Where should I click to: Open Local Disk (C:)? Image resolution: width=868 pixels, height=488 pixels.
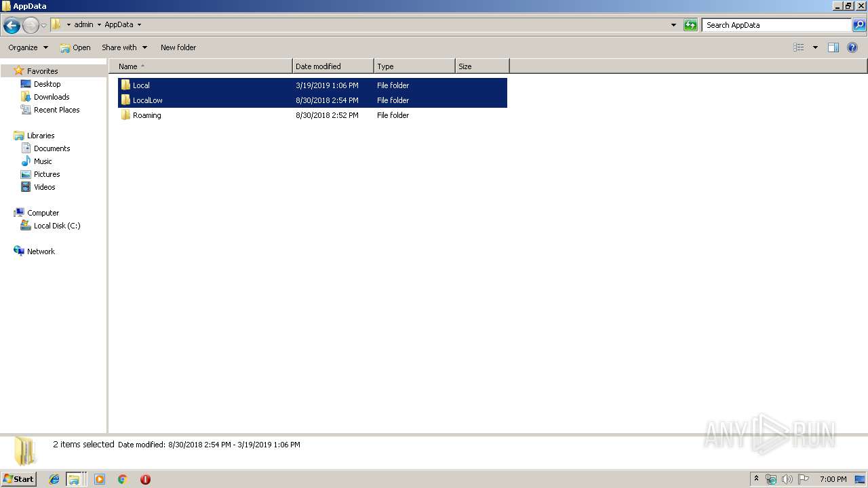[x=57, y=226]
